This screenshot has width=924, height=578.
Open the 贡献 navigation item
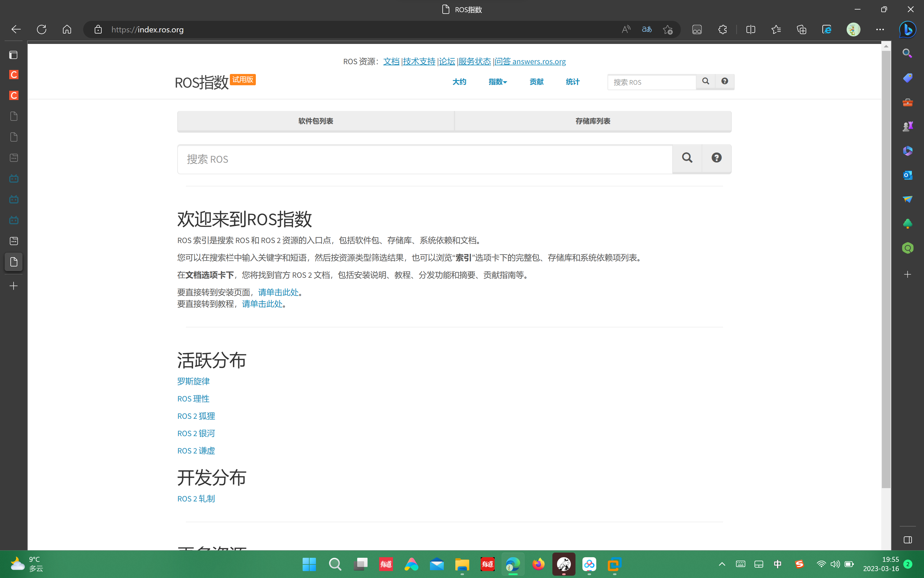click(536, 82)
